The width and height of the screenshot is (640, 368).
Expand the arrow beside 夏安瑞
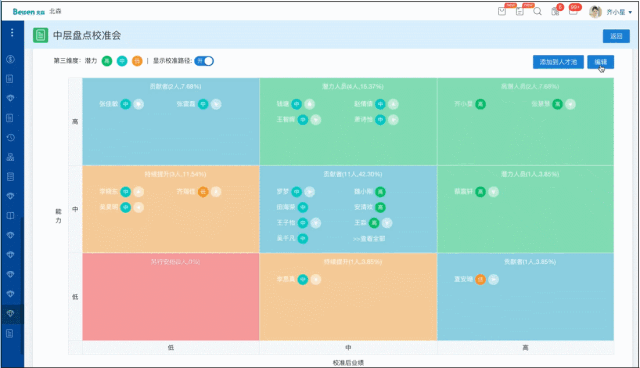pos(493,279)
